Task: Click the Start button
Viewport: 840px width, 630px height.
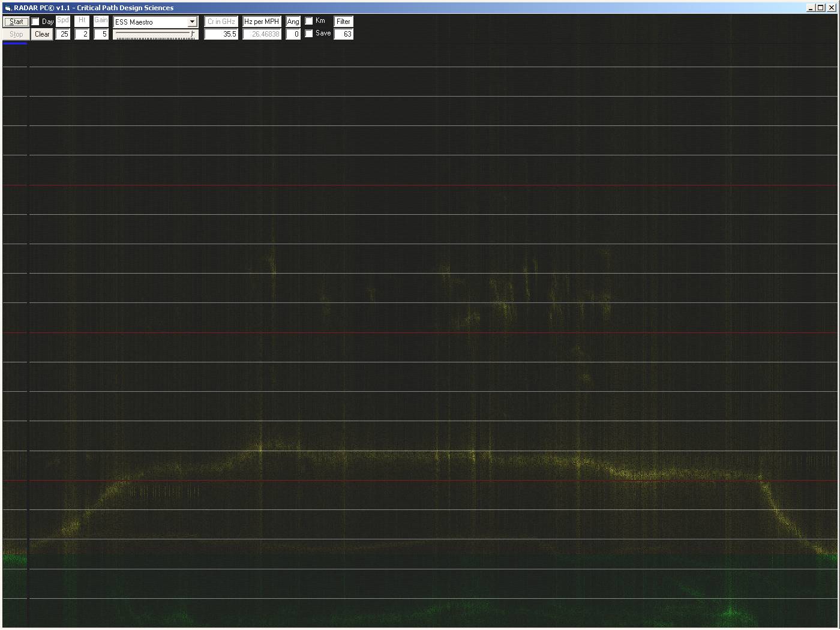Action: [16, 22]
